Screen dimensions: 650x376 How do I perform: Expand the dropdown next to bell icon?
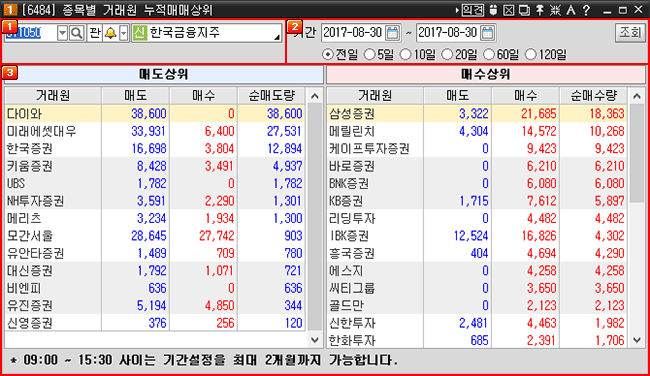coord(124,33)
